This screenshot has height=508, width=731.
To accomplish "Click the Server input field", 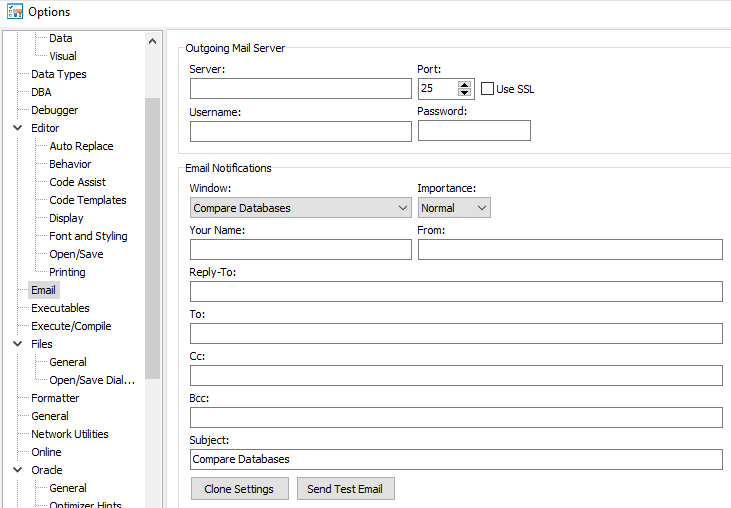I will pos(301,89).
